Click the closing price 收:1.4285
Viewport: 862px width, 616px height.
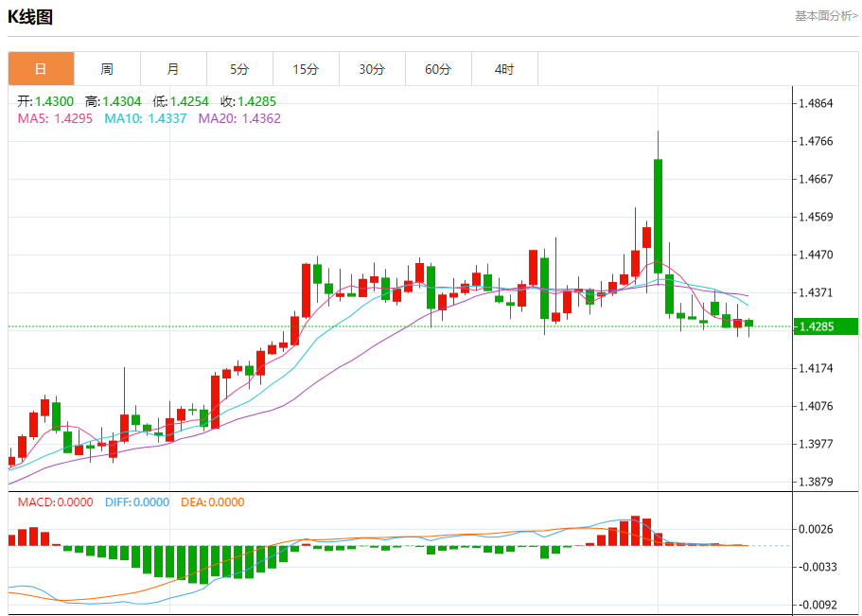(248, 101)
